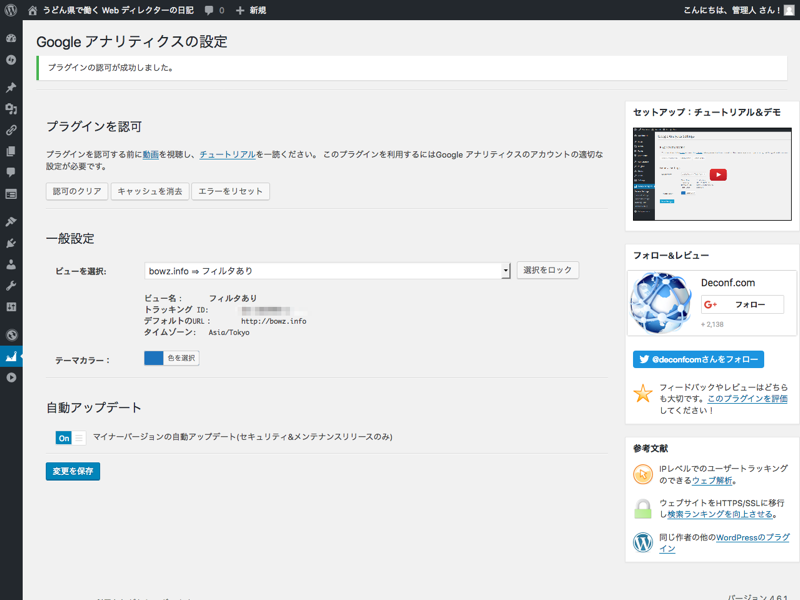Open the Jetpack icon in the sidebar
Screen dimensions: 800x600
click(x=11, y=60)
